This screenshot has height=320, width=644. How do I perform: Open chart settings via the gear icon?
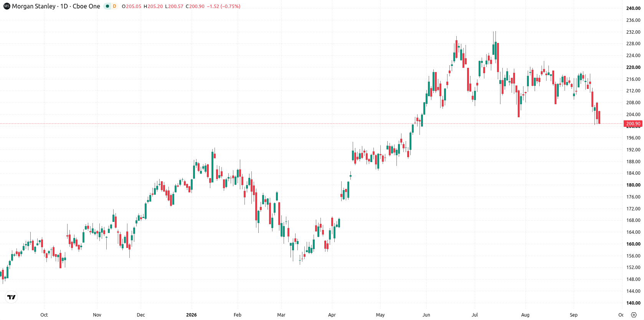pyautogui.click(x=634, y=315)
